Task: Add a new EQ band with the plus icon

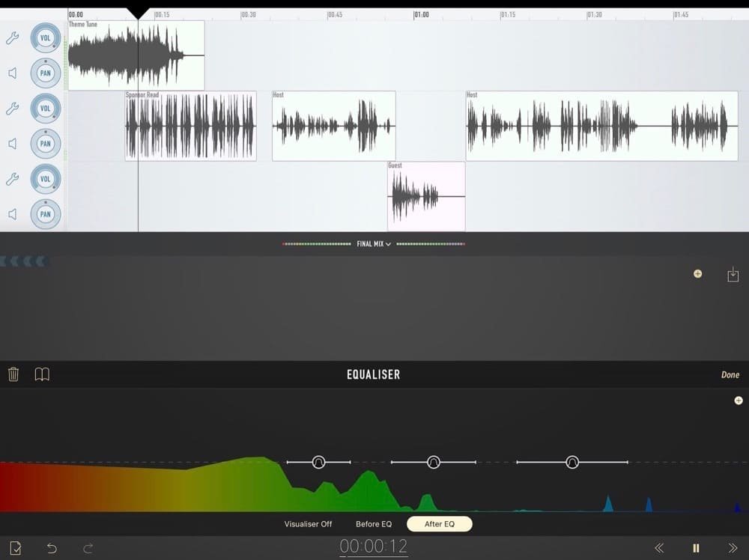Action: click(737, 401)
